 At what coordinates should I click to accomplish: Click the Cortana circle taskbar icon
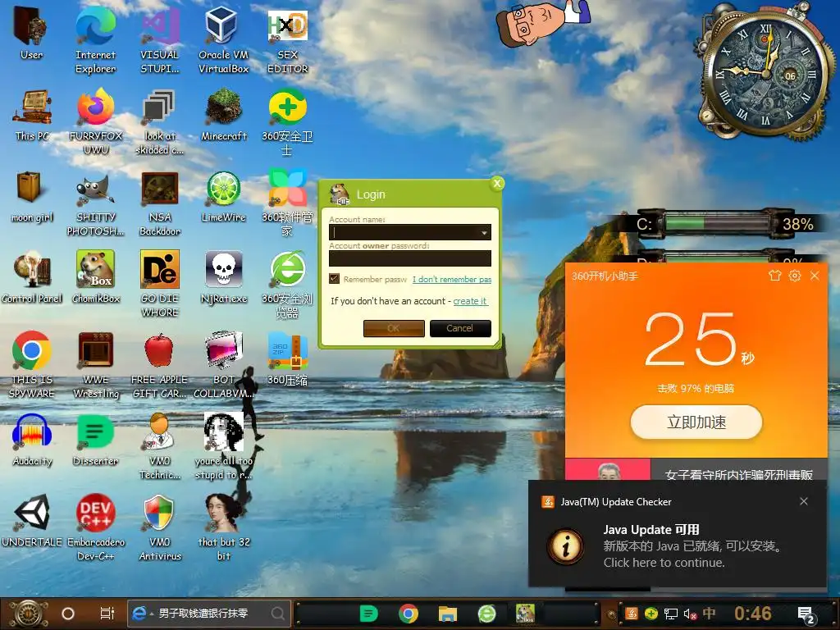tap(68, 614)
